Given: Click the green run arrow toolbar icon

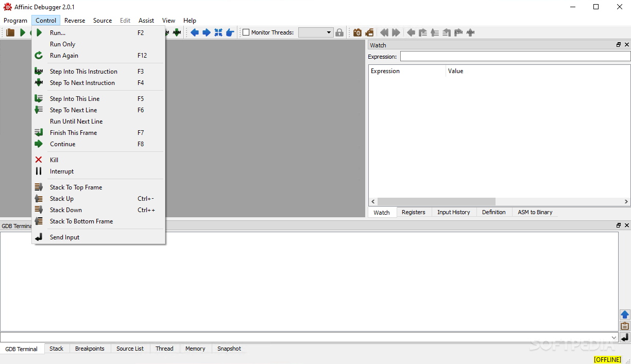Looking at the screenshot, I should (x=23, y=32).
